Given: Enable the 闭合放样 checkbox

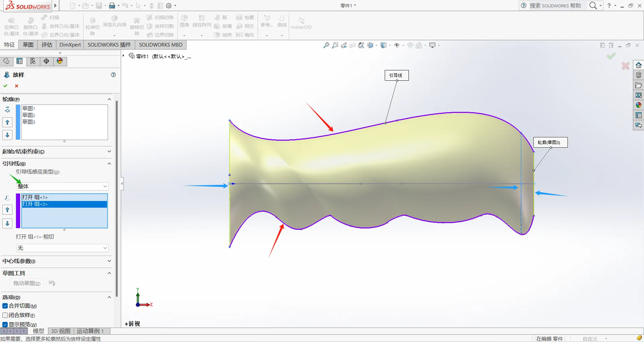Looking at the screenshot, I should click(x=5, y=315).
